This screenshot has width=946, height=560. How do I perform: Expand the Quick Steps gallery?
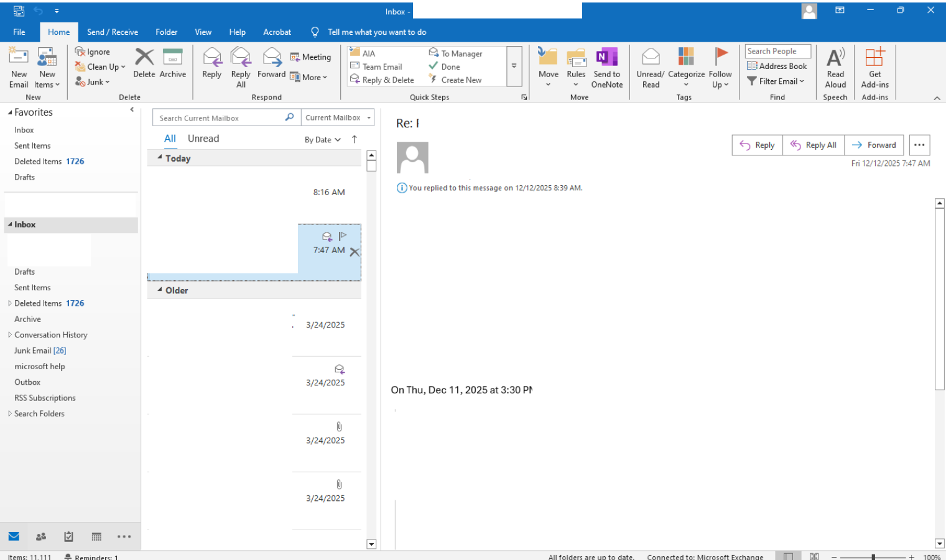coord(514,66)
